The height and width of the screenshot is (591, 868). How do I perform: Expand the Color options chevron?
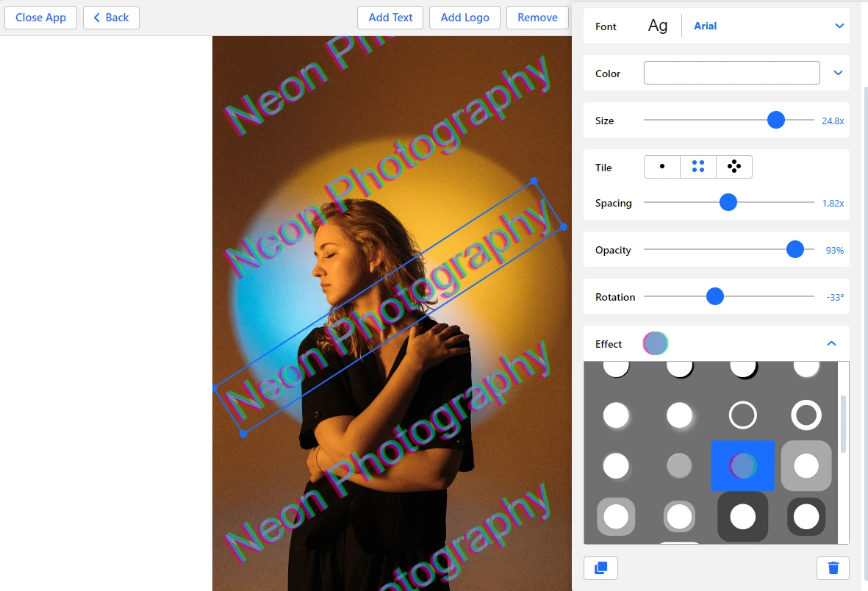click(x=838, y=73)
